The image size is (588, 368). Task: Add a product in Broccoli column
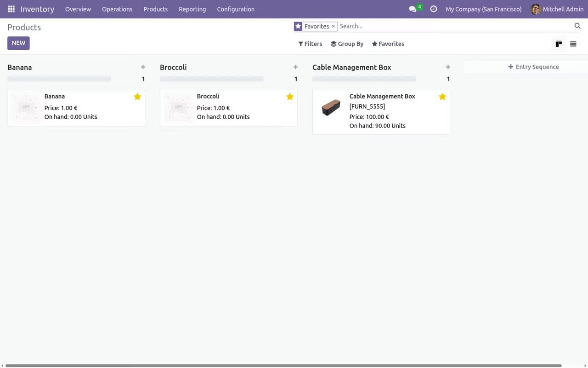tap(295, 67)
